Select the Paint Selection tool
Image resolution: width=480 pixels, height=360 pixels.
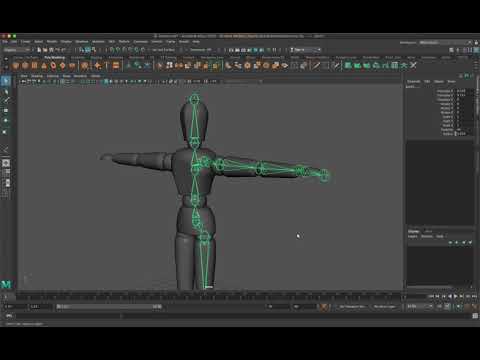pos(6,100)
